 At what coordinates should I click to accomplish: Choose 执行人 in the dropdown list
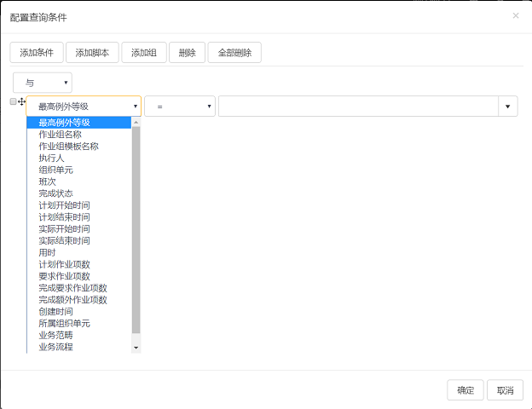click(x=51, y=158)
